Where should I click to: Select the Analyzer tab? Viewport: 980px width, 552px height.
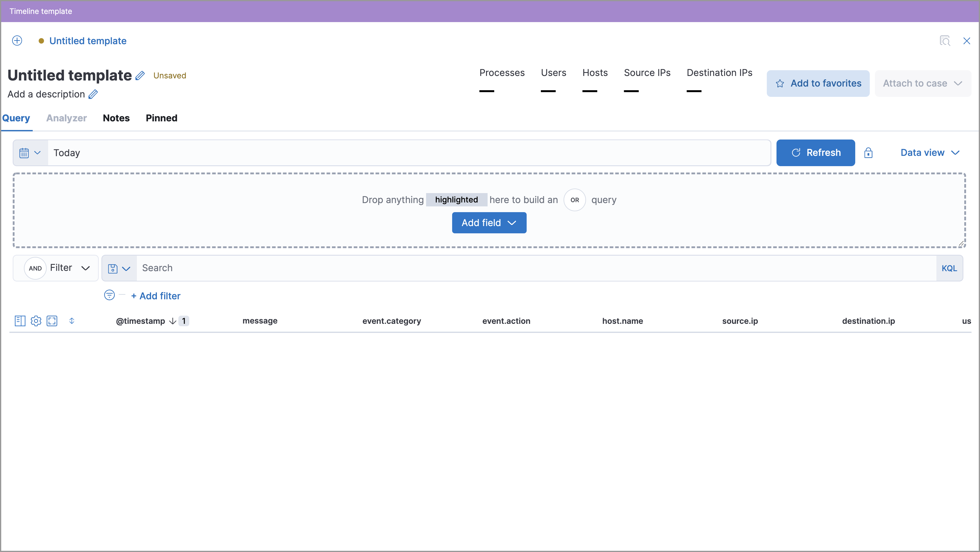(x=66, y=118)
